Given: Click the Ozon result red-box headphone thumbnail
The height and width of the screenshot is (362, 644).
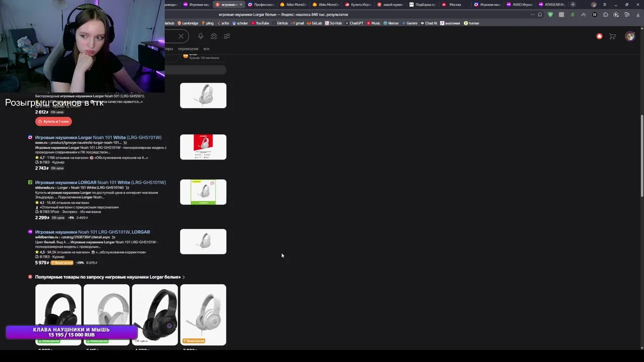Looking at the screenshot, I should click(x=203, y=147).
